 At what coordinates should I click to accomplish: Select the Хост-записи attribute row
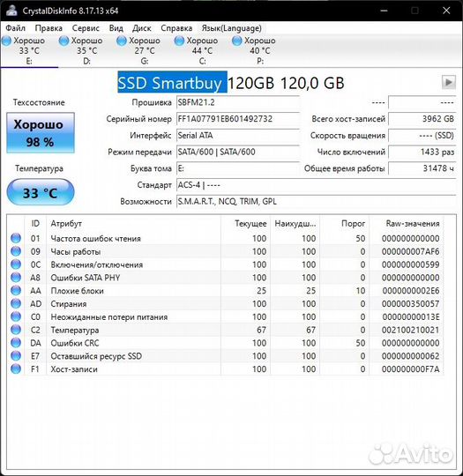point(226,368)
